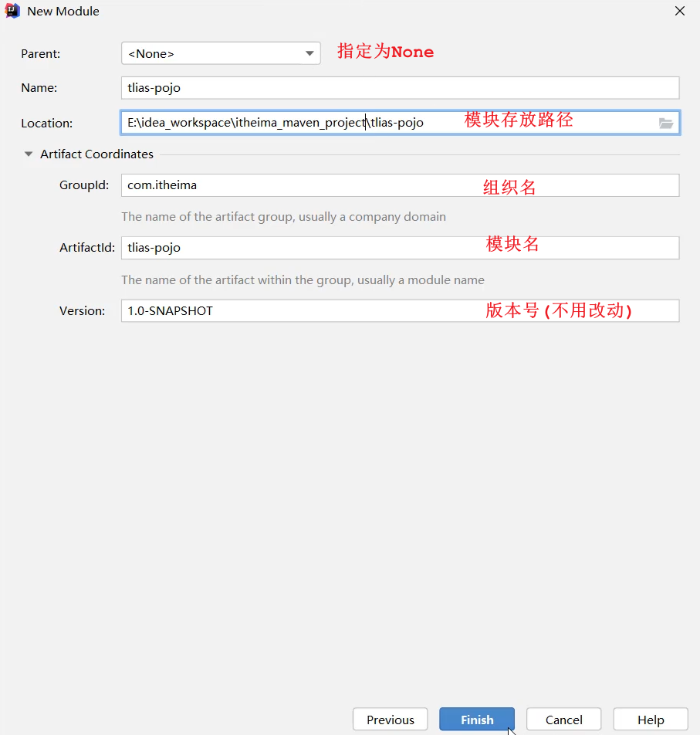The image size is (700, 735).
Task: Click the Version field 1.0-SNAPSHOT
Action: point(400,311)
